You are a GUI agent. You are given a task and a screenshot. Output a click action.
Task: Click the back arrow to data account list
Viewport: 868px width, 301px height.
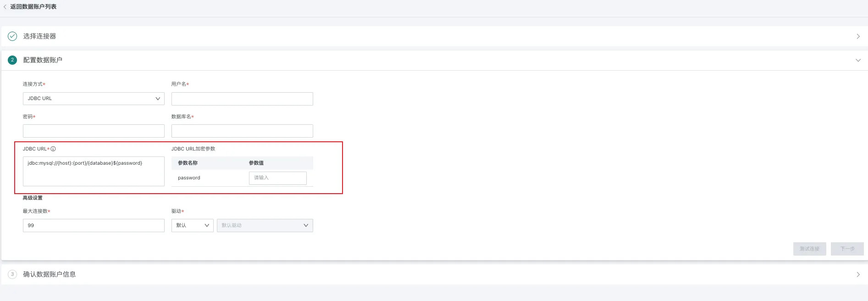[x=5, y=7]
